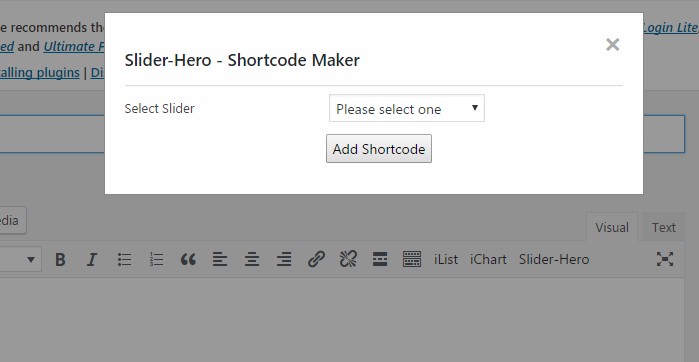
Task: Center align the text
Action: click(252, 259)
